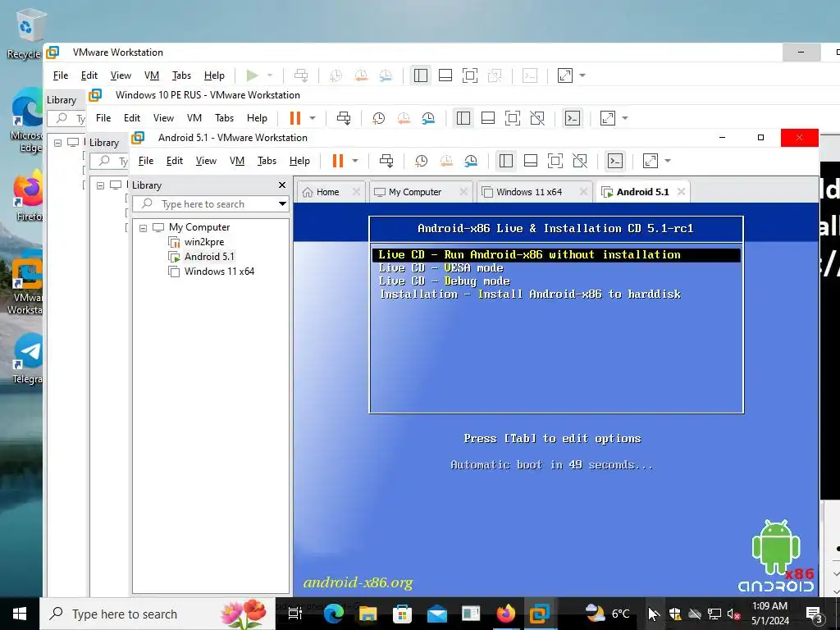Take snapshot in Windows 10 PE RUS window
840x630 pixels.
coord(379,118)
